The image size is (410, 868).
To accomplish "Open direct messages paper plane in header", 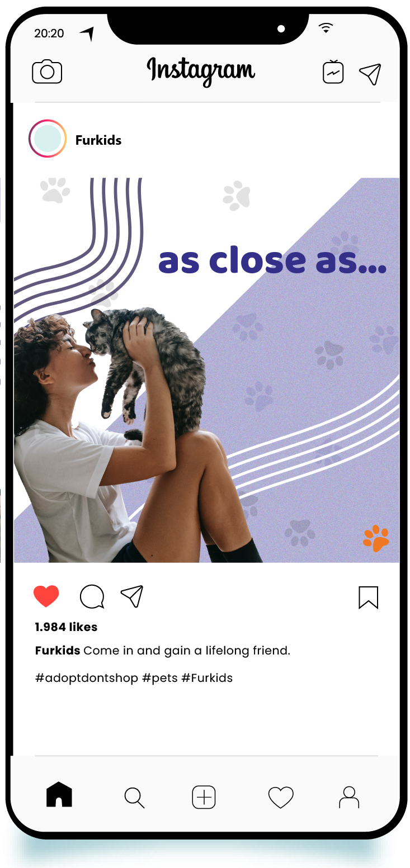I will coord(370,74).
